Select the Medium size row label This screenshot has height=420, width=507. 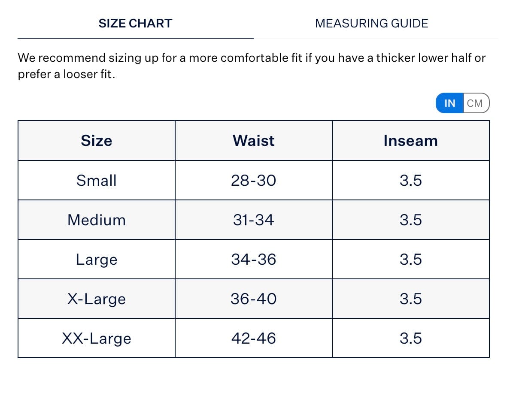(x=96, y=220)
